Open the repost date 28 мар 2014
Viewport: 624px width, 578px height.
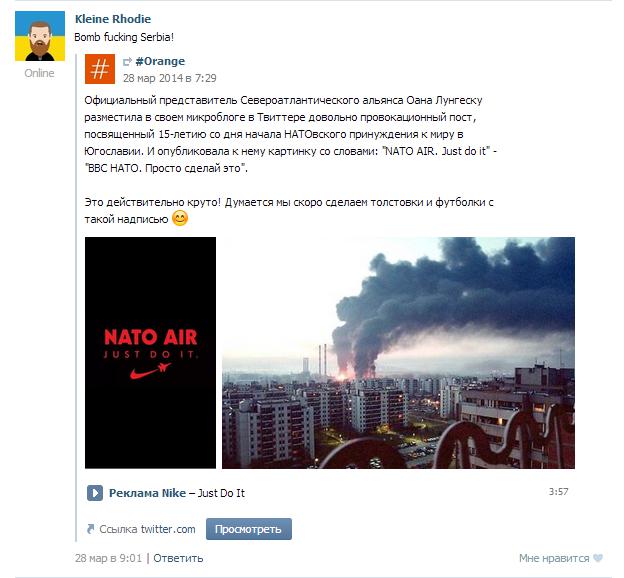tap(170, 78)
